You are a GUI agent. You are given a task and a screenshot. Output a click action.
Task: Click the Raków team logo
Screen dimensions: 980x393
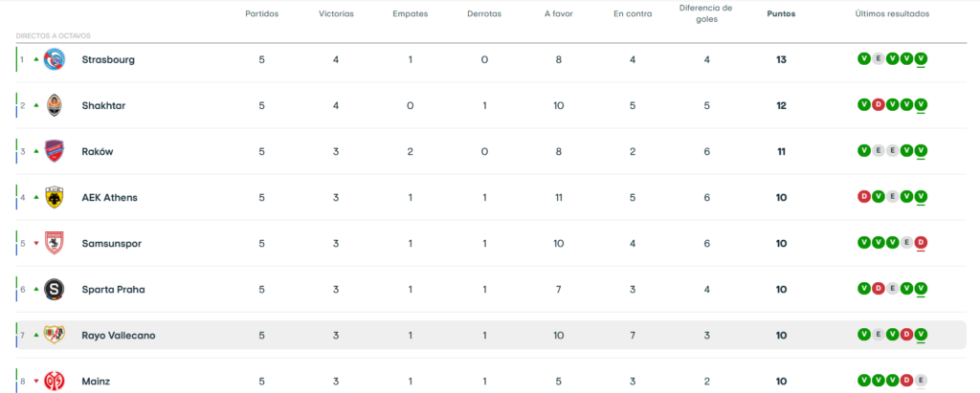55,151
